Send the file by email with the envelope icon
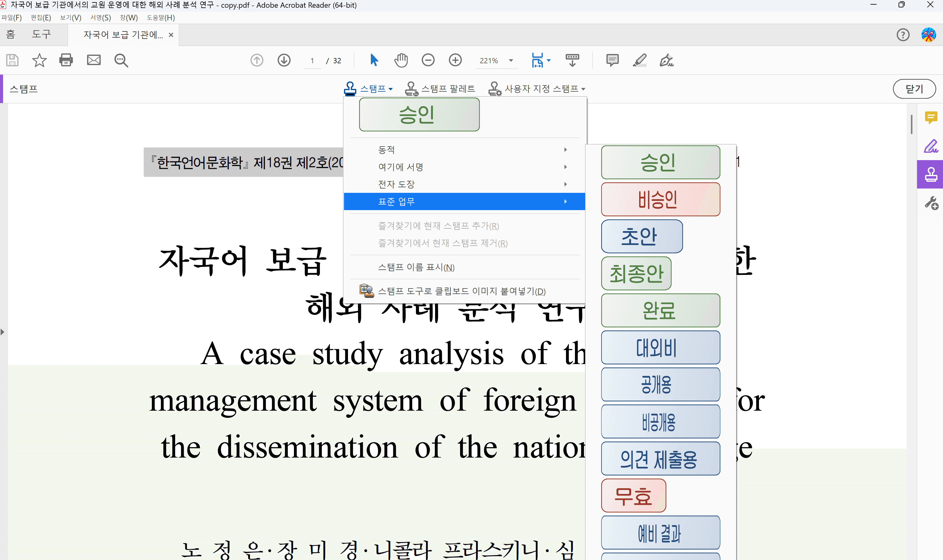Viewport: 943px width, 560px height. pyautogui.click(x=94, y=60)
